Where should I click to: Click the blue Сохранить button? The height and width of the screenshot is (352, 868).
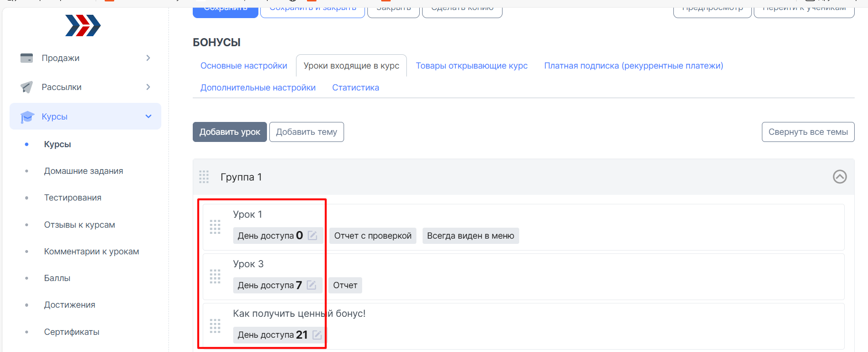[x=226, y=10]
